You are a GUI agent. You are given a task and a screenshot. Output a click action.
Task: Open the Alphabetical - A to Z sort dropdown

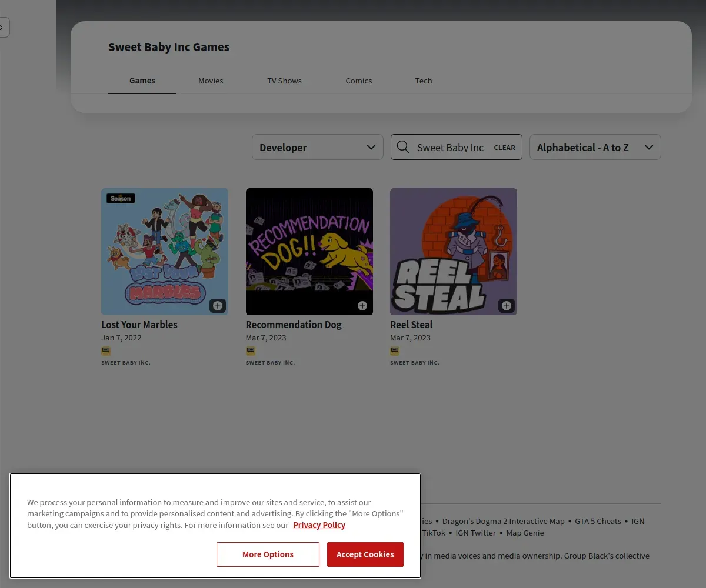click(595, 147)
